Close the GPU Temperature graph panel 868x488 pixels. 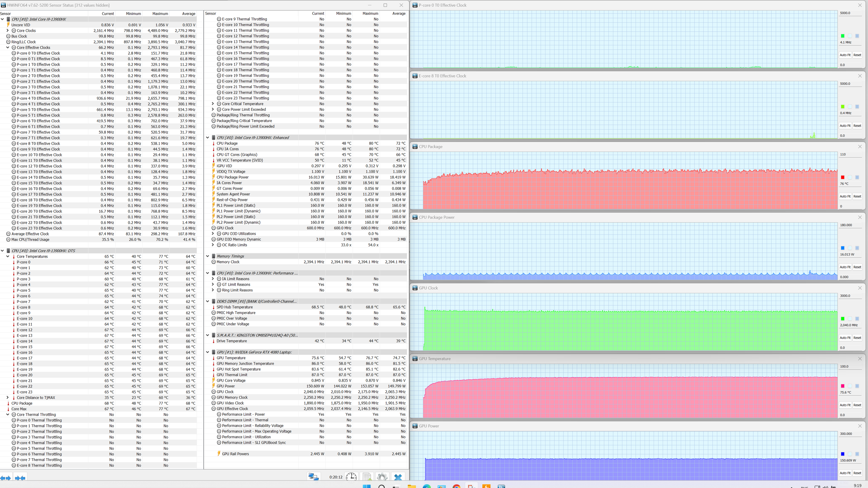tap(860, 358)
